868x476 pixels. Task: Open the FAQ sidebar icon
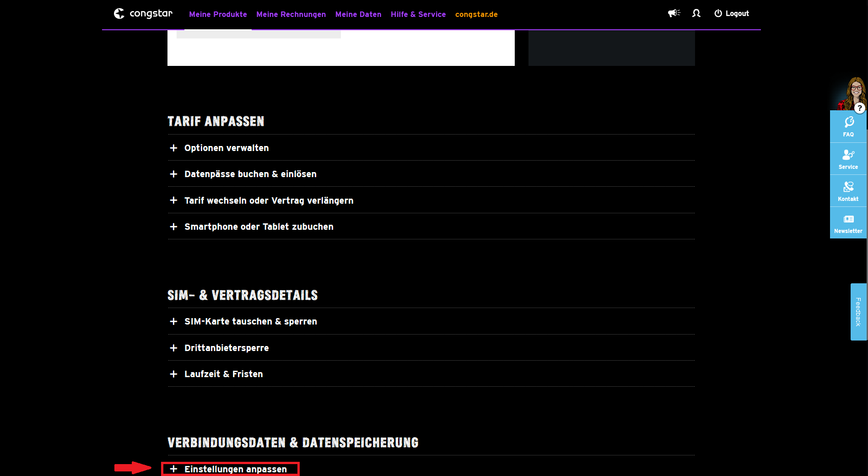coord(848,127)
